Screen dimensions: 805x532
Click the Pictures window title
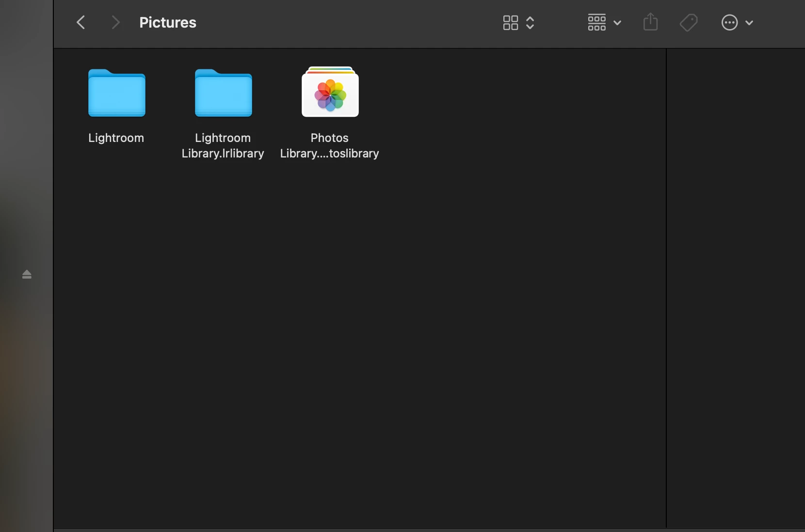(168, 23)
